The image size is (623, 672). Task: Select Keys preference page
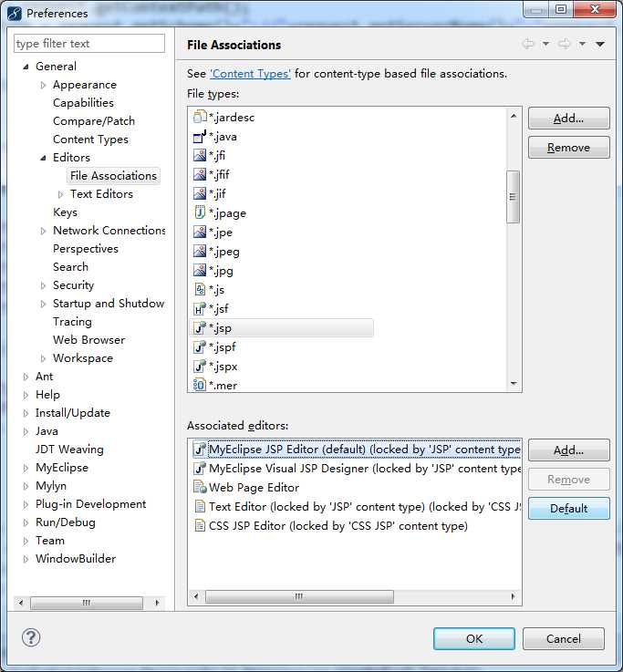click(65, 212)
